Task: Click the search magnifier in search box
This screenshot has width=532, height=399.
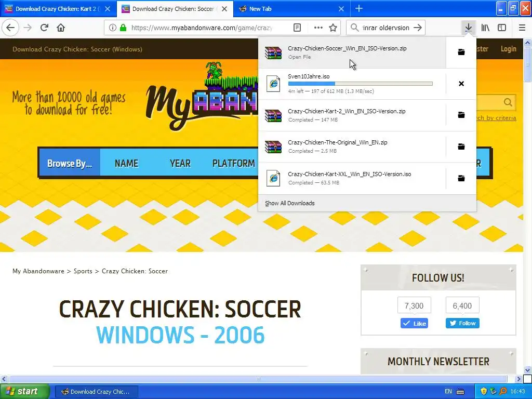Action: pos(354,28)
